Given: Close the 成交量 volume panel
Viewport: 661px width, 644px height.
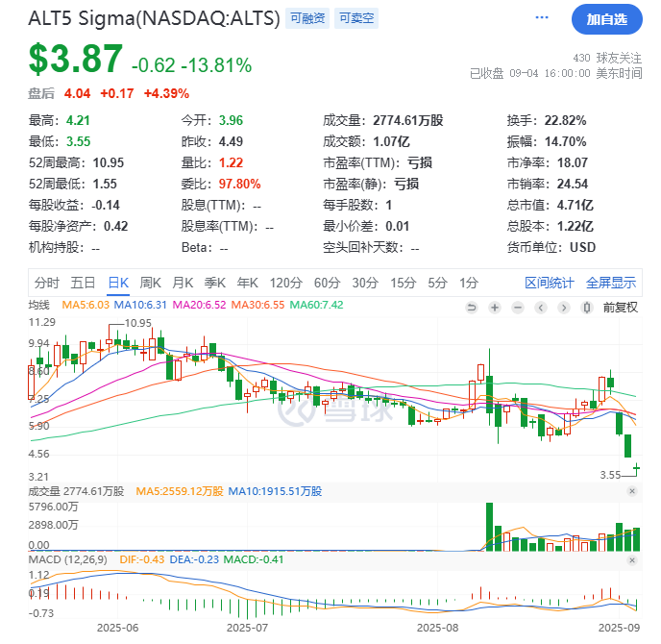Looking at the screenshot, I should pos(632,491).
